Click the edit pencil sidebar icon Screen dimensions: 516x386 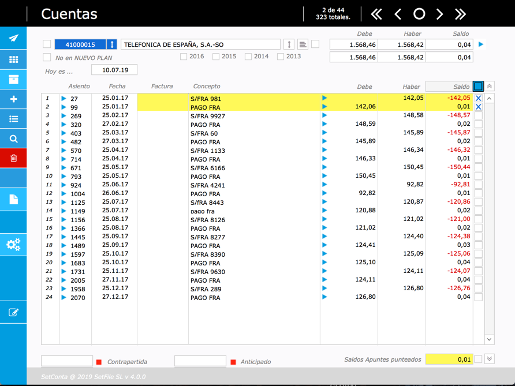coord(13,312)
